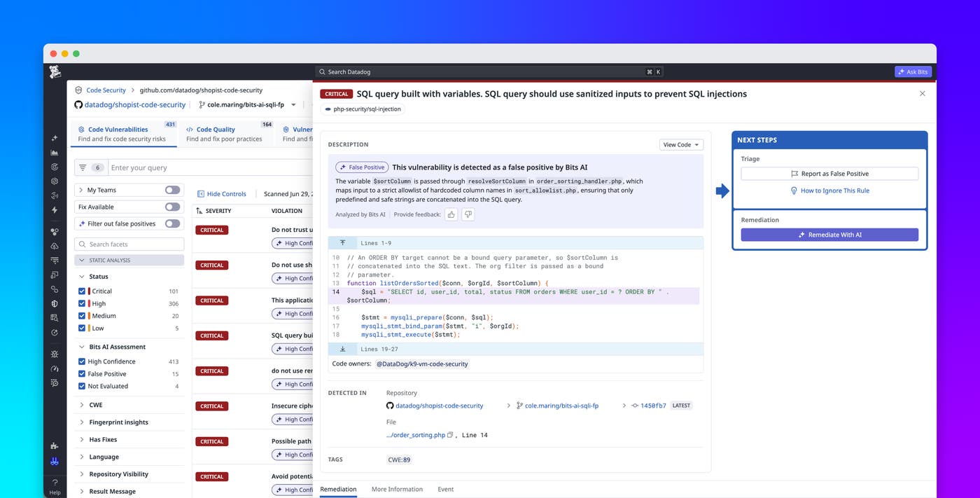Click the Datadog dog logo icon
This screenshot has width=980, height=498.
55,72
